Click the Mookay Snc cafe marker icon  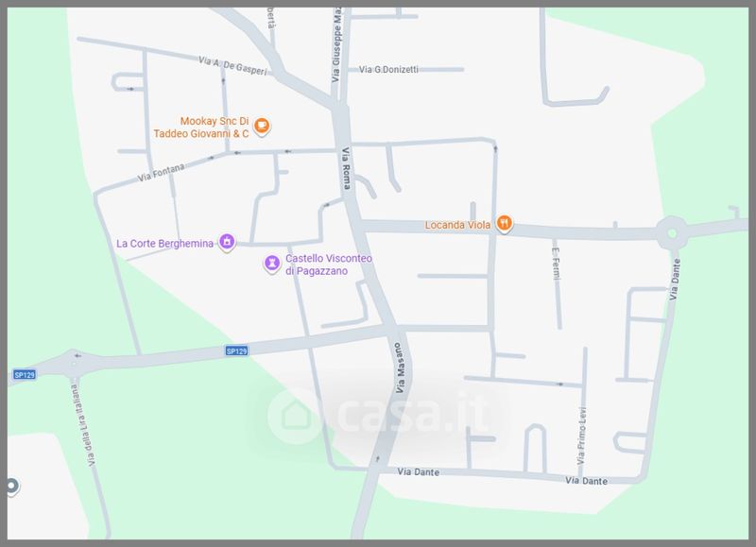coord(262,127)
